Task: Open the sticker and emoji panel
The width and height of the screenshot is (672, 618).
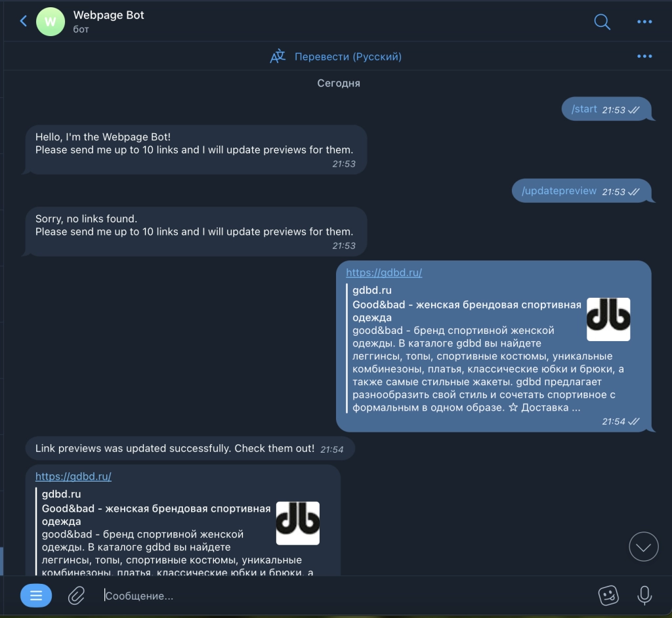Action: [x=608, y=595]
